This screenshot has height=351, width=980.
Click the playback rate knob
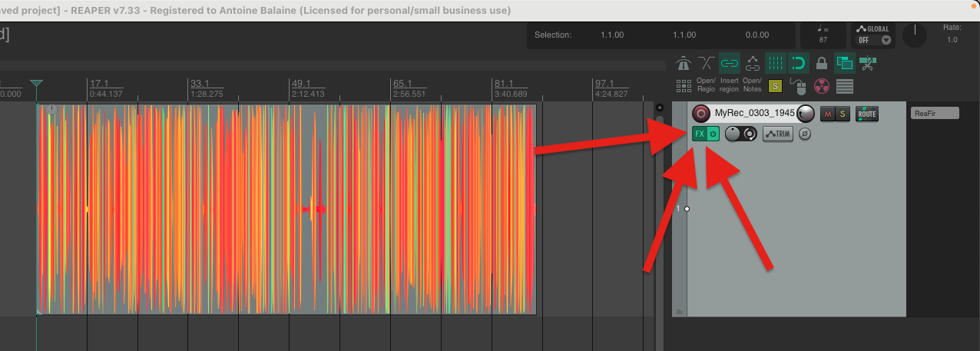pos(915,35)
